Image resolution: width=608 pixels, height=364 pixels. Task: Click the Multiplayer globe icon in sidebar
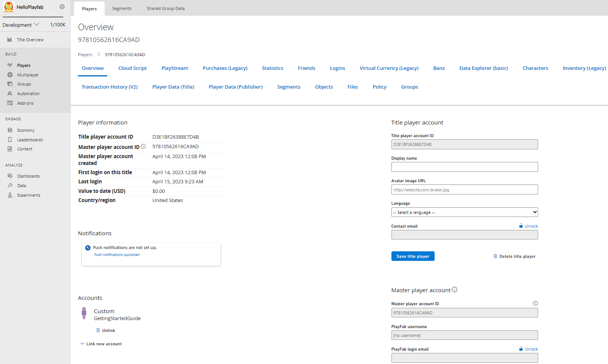coord(10,75)
